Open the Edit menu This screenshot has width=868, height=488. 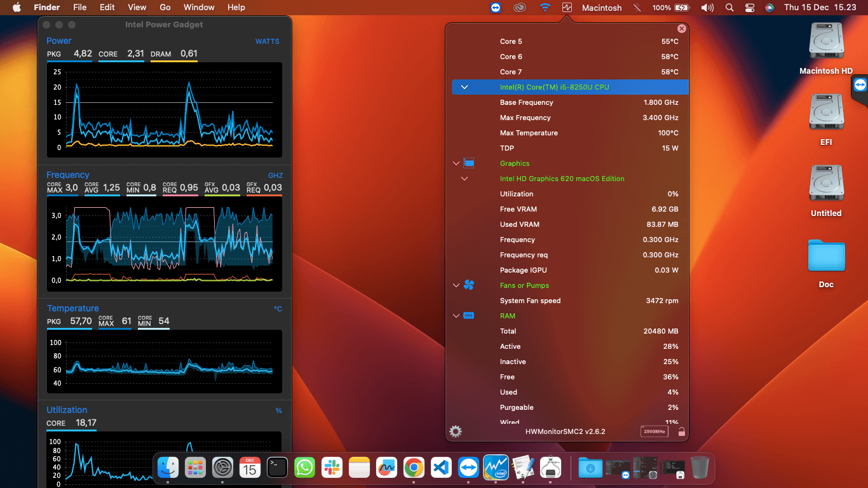(x=107, y=8)
